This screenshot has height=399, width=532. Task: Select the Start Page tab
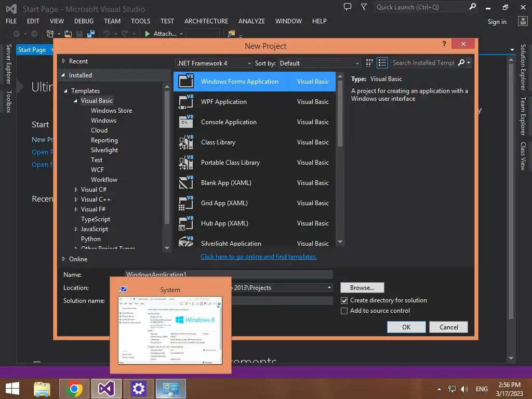[x=32, y=50]
